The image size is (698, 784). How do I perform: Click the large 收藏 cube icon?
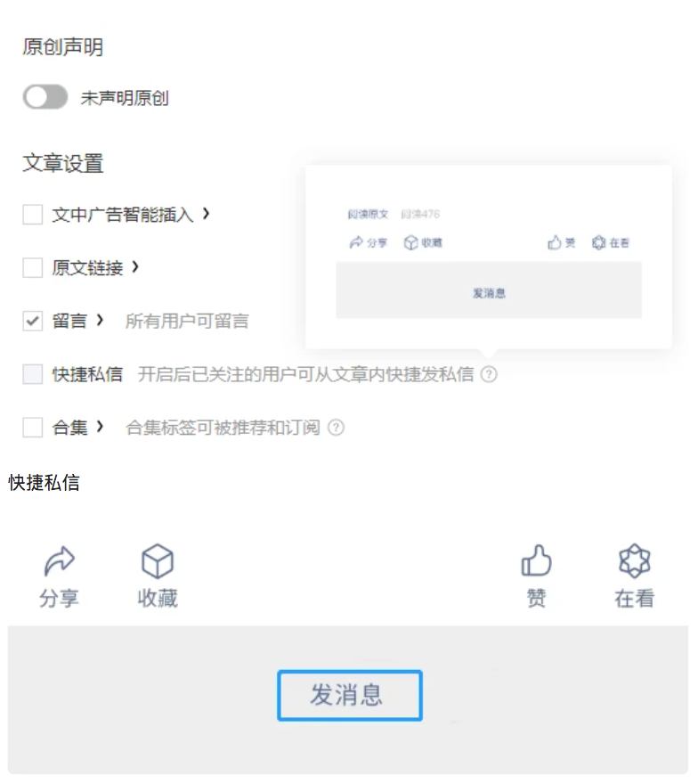point(158,561)
